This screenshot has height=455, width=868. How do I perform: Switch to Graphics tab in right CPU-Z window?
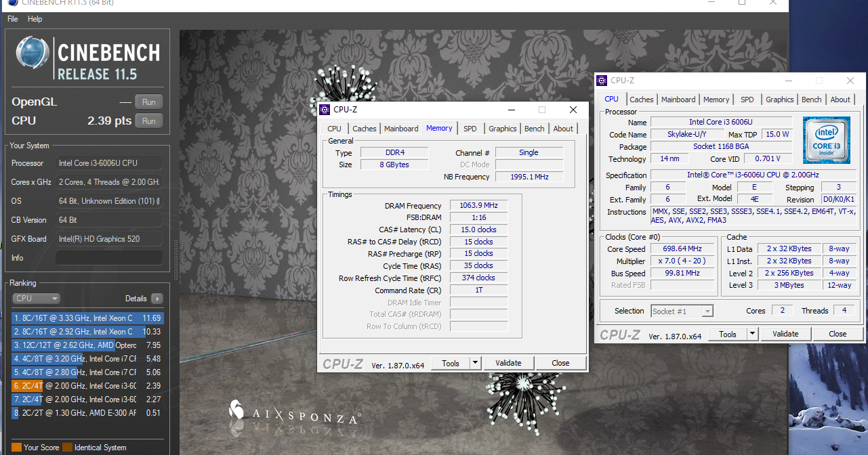coord(780,100)
